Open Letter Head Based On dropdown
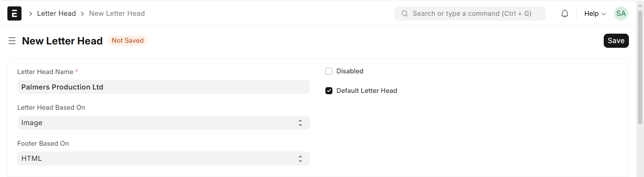 [163, 123]
